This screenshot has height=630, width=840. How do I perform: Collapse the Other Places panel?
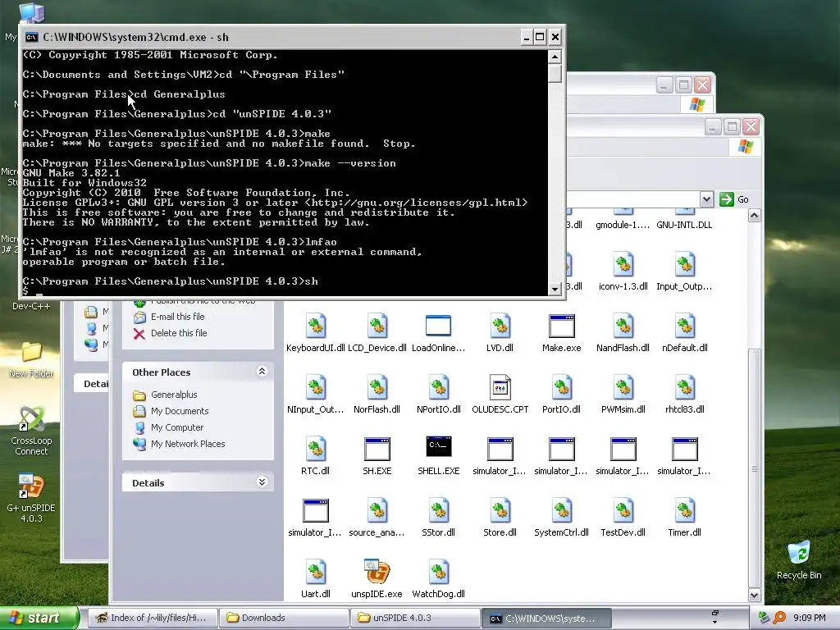(262, 372)
